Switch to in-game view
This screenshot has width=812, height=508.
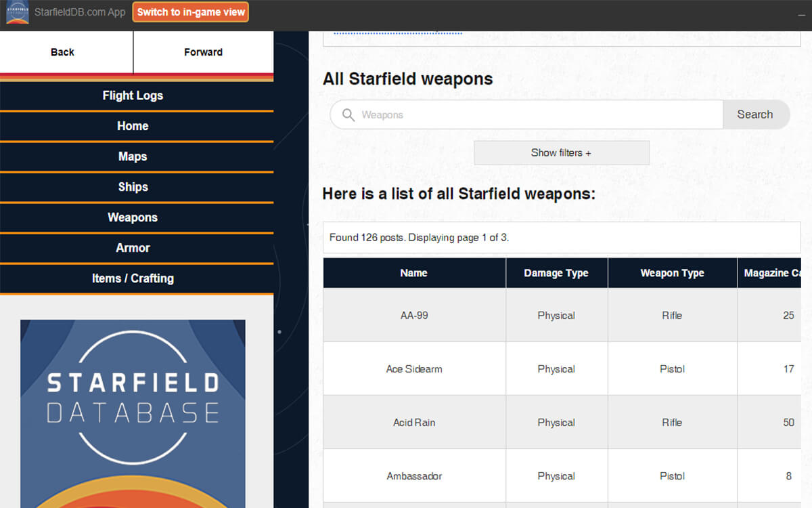191,12
